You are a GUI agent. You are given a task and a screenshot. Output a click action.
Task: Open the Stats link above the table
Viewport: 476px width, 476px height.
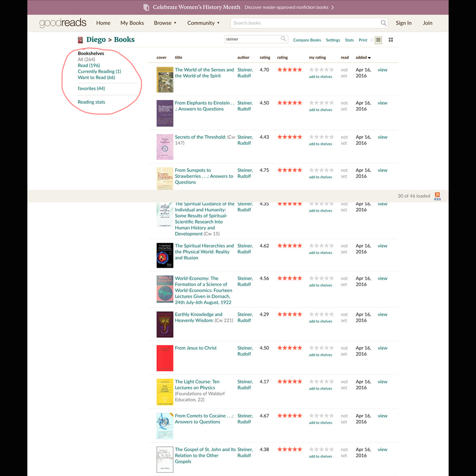tap(349, 40)
